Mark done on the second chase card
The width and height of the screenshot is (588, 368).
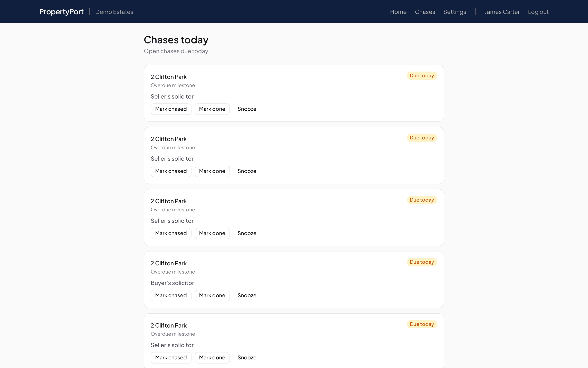point(212,171)
